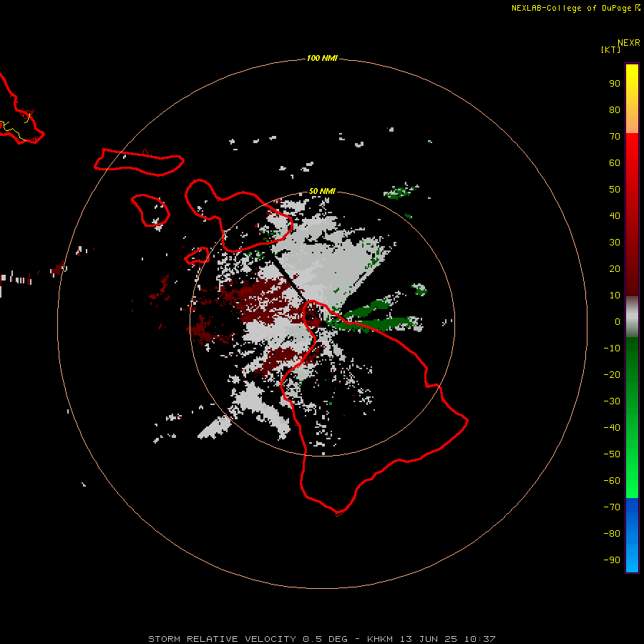Click the 80 value on velocity scale
Screen dimensions: 644x644
click(x=615, y=110)
